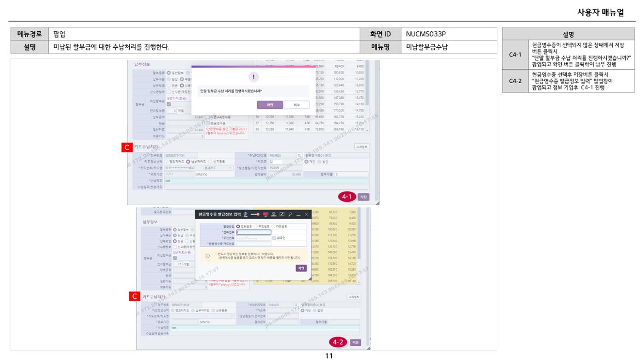
Task: Select the 법인 radio in the 4-2 screen
Action: pos(315,311)
